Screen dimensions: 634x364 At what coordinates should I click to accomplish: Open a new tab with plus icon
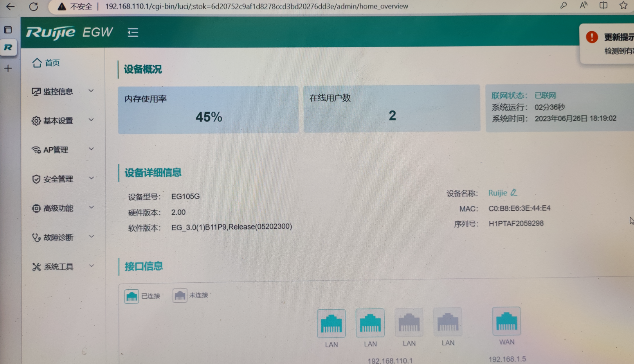coord(8,68)
